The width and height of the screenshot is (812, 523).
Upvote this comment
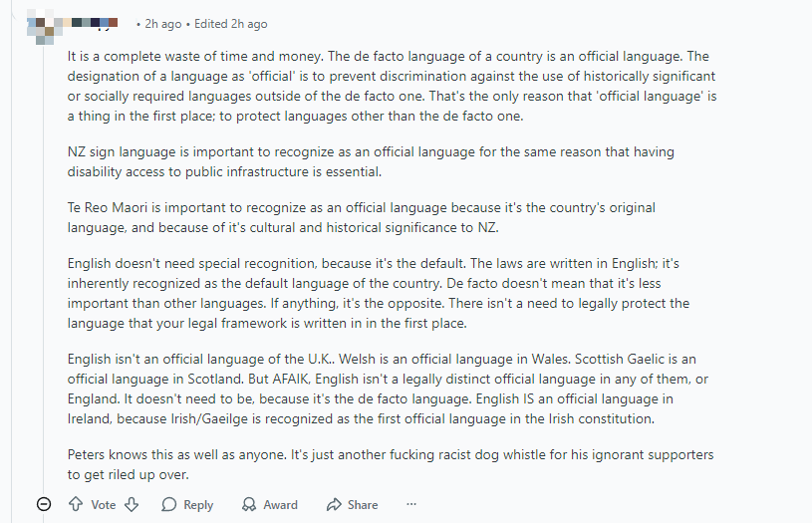(x=75, y=504)
